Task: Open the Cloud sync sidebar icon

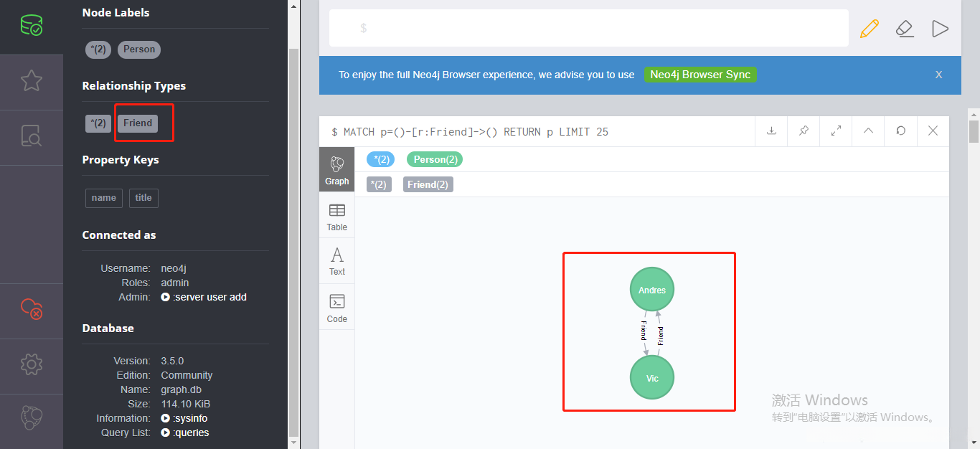Action: 32,309
